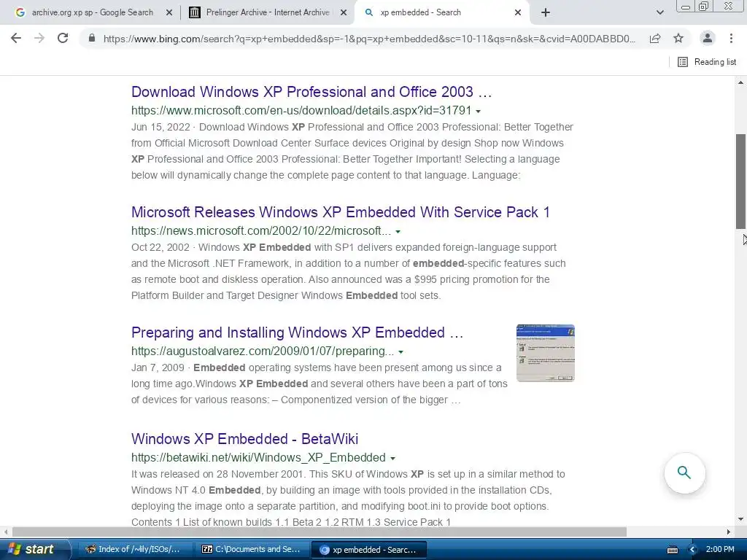Click the horizontal scrollbar left arrow
This screenshot has height=560, width=747.
(x=5, y=532)
